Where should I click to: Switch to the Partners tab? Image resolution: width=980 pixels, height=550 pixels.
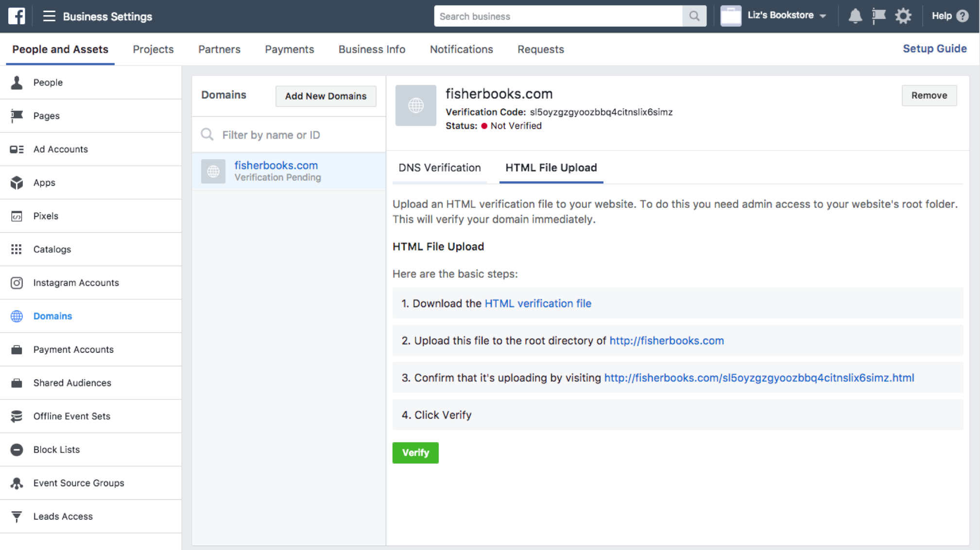(x=219, y=49)
